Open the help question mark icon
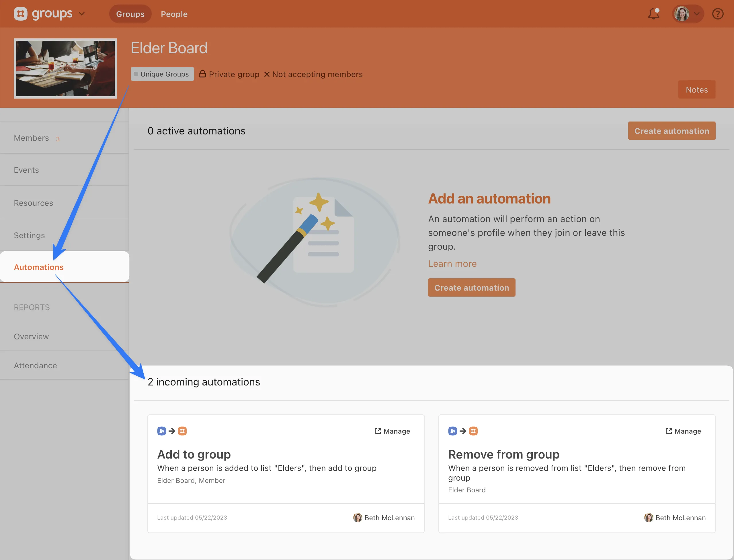 [718, 14]
